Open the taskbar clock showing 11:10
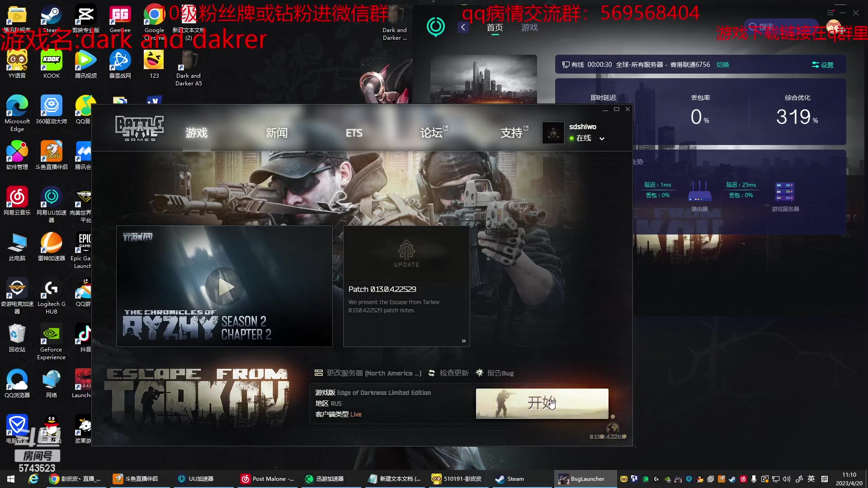 [849, 479]
